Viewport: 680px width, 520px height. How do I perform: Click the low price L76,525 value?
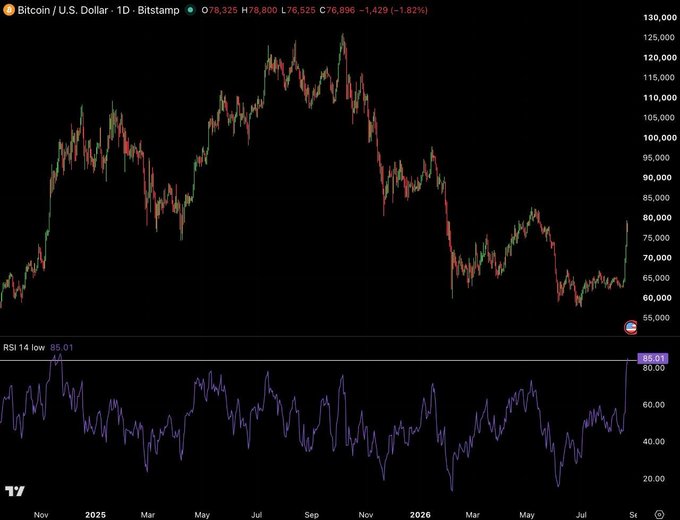tap(298, 10)
